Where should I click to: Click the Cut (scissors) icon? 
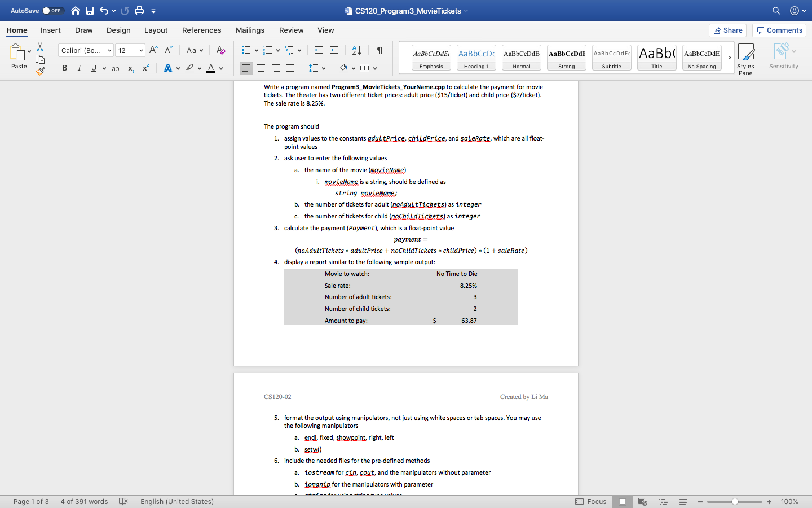tap(39, 47)
